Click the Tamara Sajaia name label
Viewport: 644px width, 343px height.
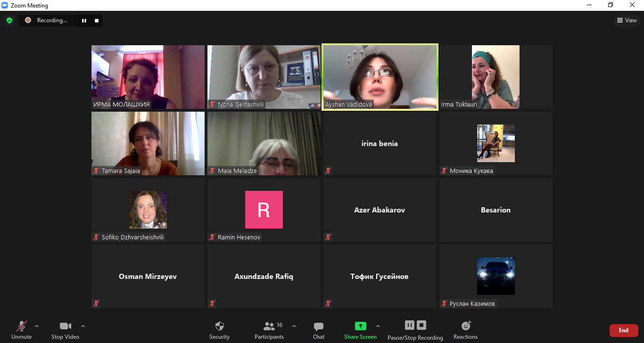pyautogui.click(x=121, y=171)
